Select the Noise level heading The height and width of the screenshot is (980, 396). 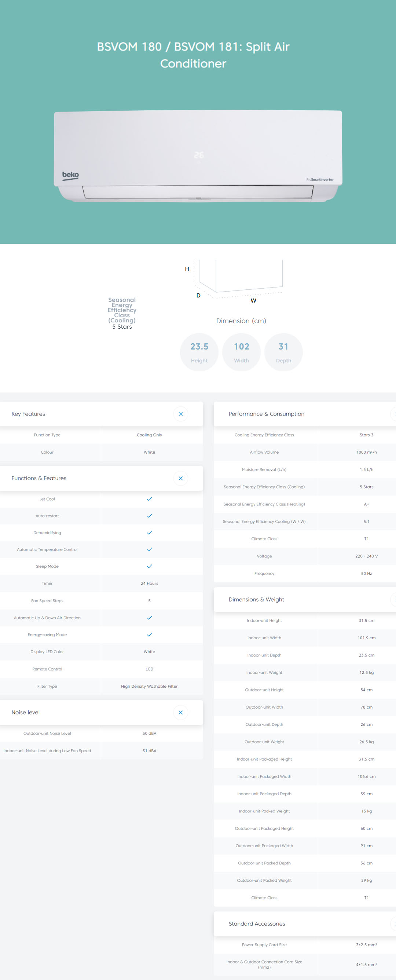(26, 712)
